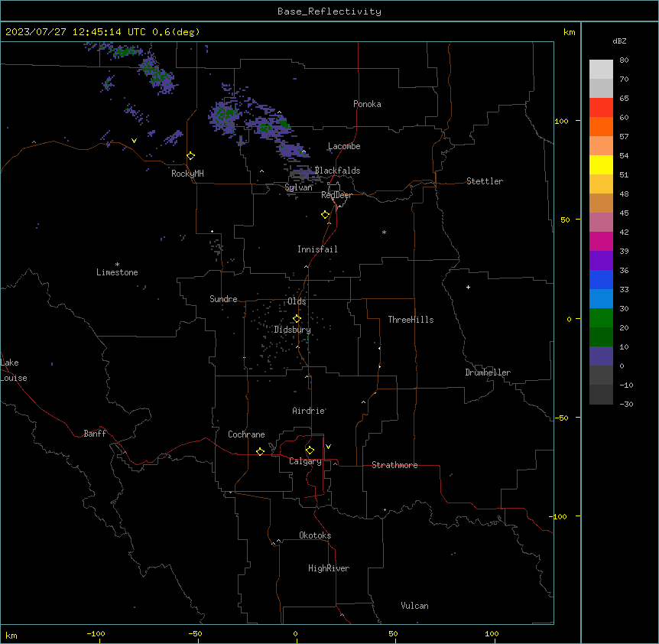Click the asterisk marker east of Innisfail
The width and height of the screenshot is (659, 644).
click(x=384, y=232)
